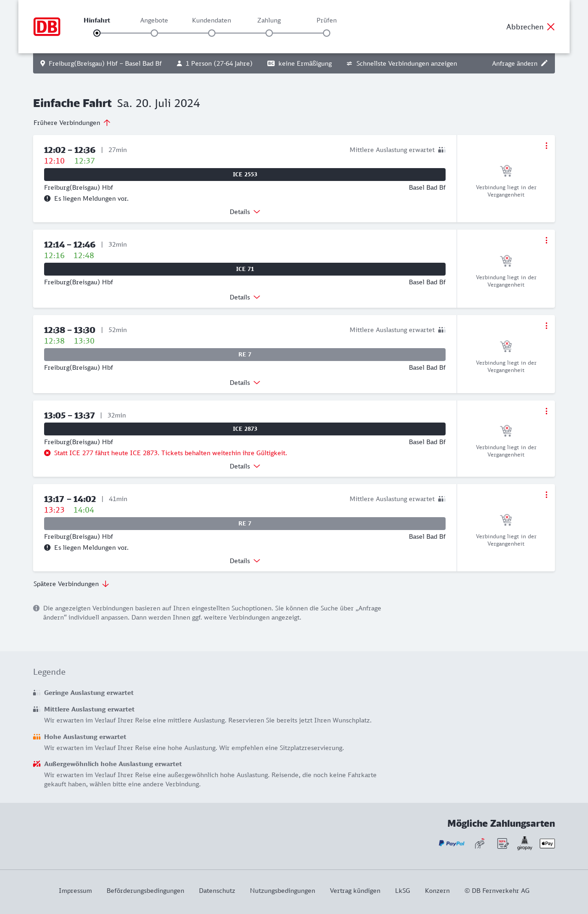Click the DB logo

47,27
